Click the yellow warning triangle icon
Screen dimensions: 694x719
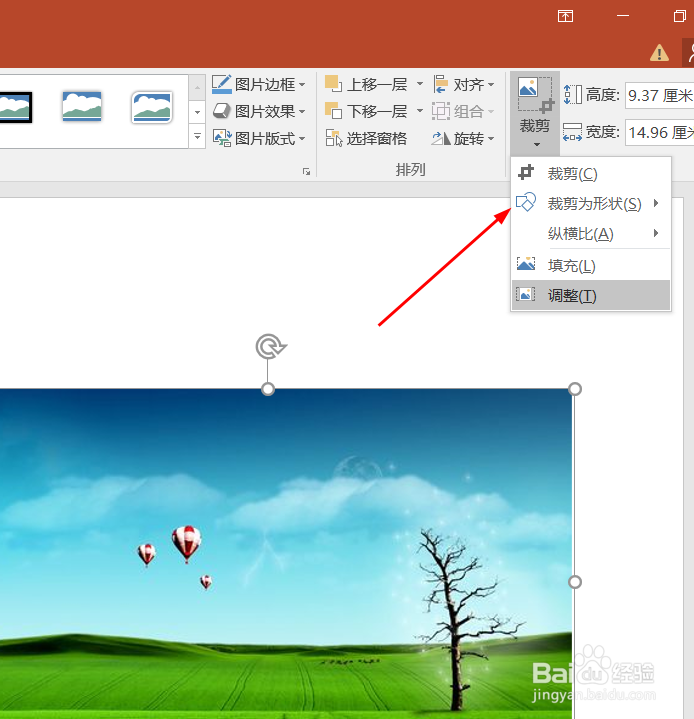659,53
